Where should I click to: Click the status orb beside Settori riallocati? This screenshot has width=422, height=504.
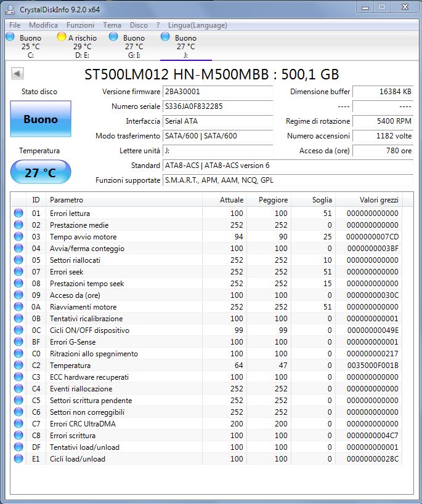coord(18,260)
